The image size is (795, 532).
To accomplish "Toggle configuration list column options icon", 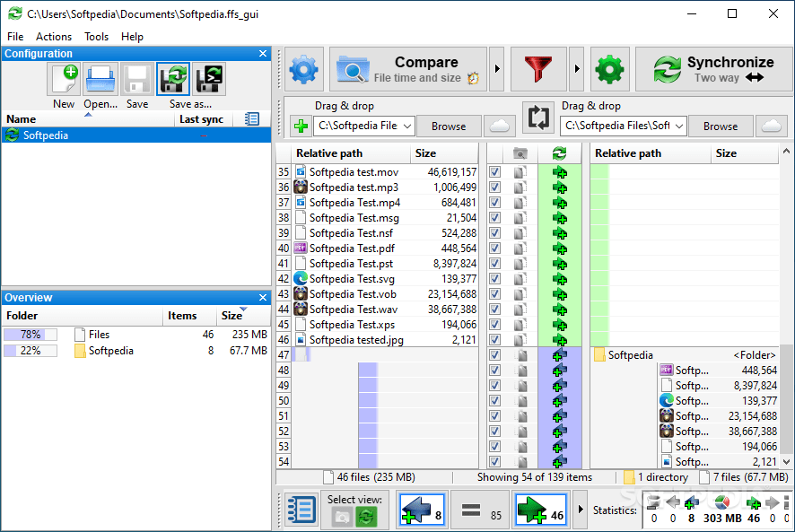I will coord(252,119).
